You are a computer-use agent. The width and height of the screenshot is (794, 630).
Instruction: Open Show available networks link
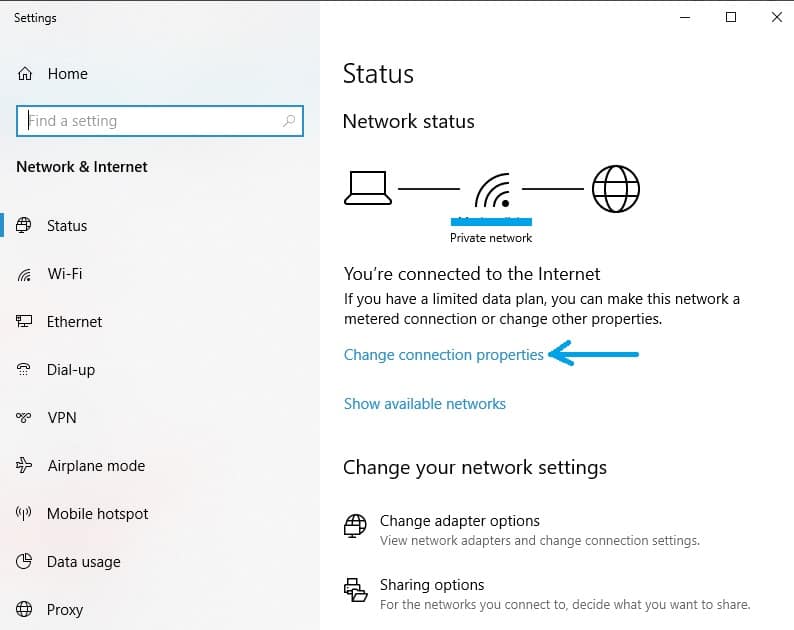point(424,404)
